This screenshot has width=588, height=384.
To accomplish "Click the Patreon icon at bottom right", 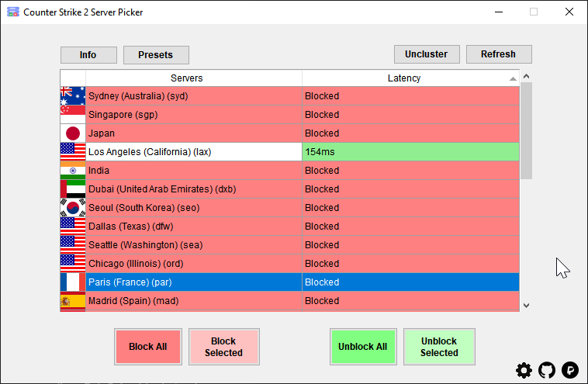I will (x=570, y=370).
